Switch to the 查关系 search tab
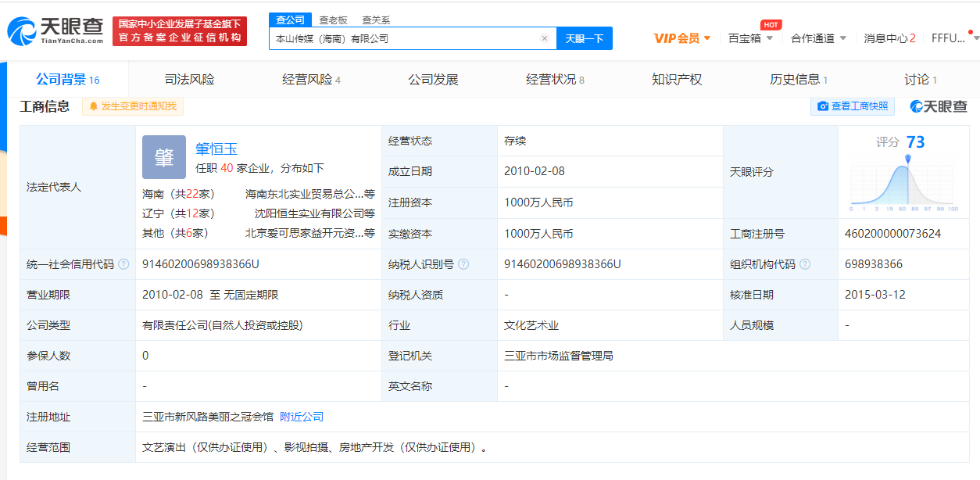This screenshot has width=980, height=480. [x=376, y=20]
